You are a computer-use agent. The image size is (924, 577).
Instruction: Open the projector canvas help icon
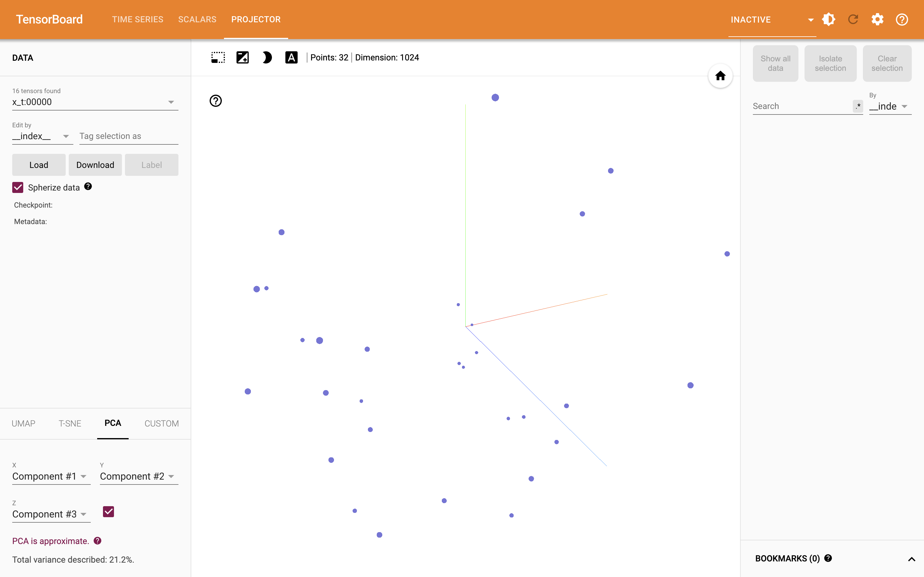216,101
